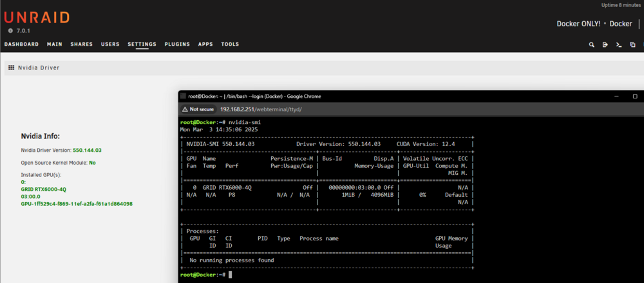
Task: Click the terminal window favicon in title bar
Action: tap(183, 96)
